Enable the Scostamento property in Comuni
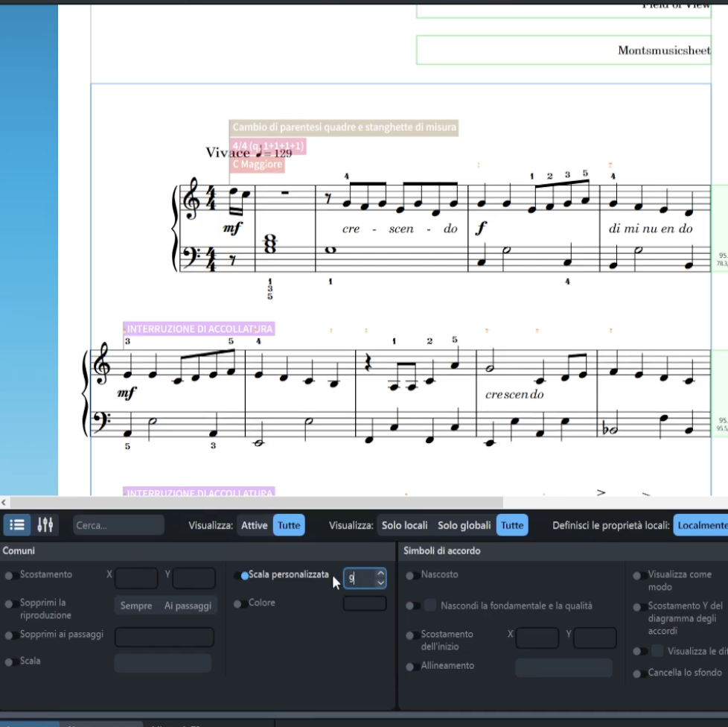 pyautogui.click(x=12, y=576)
